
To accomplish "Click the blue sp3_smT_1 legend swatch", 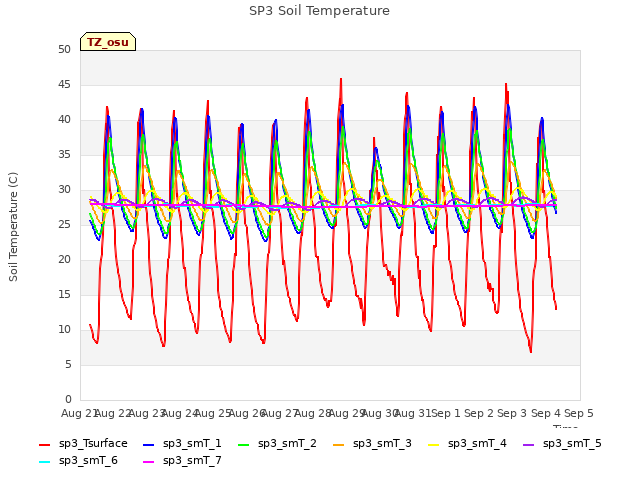I will (x=149, y=444).
